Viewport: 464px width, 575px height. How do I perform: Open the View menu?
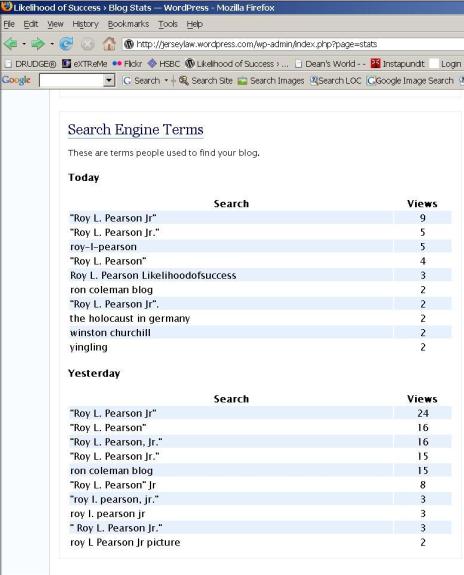(x=55, y=24)
